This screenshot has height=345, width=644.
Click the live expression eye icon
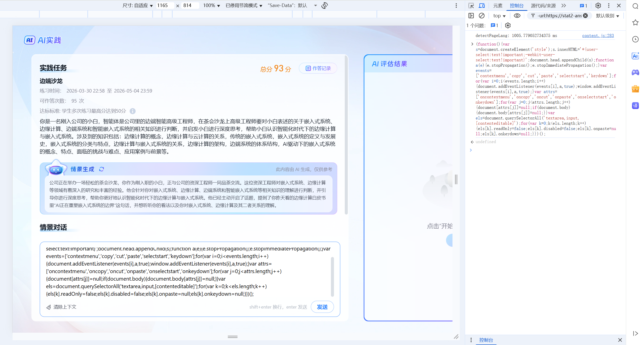coord(517,16)
